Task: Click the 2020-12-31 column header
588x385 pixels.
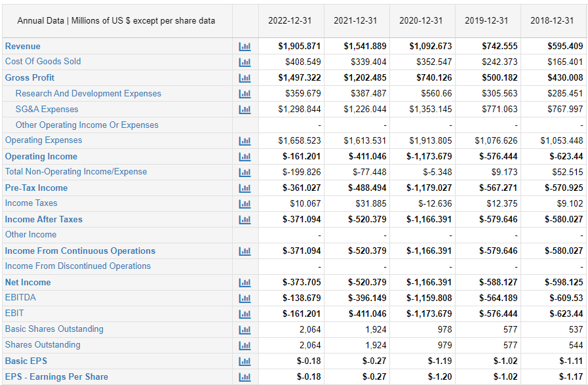Action: click(x=421, y=20)
